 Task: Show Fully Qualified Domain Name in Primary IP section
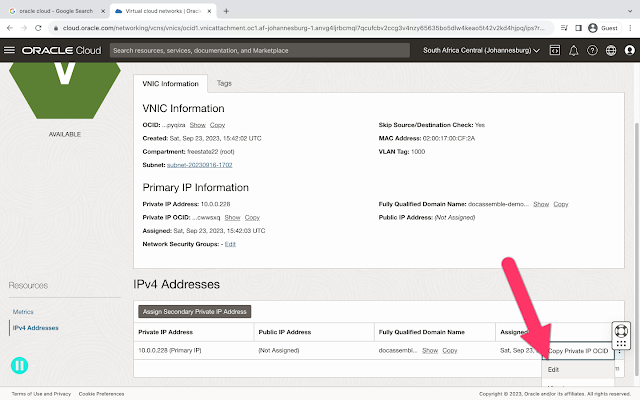click(541, 204)
